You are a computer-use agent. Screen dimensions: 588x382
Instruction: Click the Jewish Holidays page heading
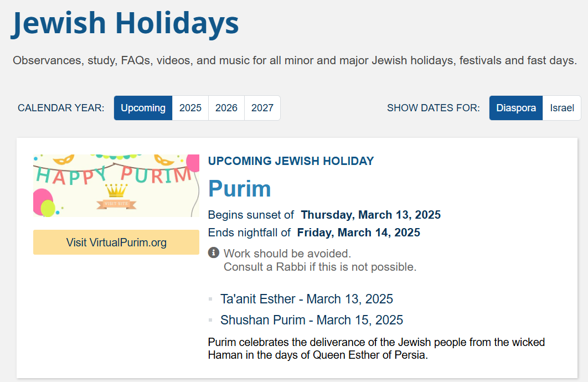click(x=125, y=23)
